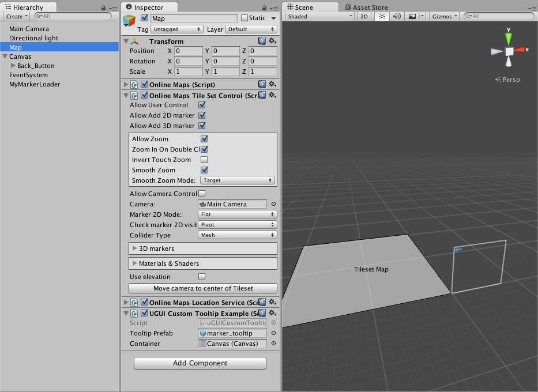Expand Back_Button in Hierarchy
538x392 pixels.
click(x=13, y=66)
